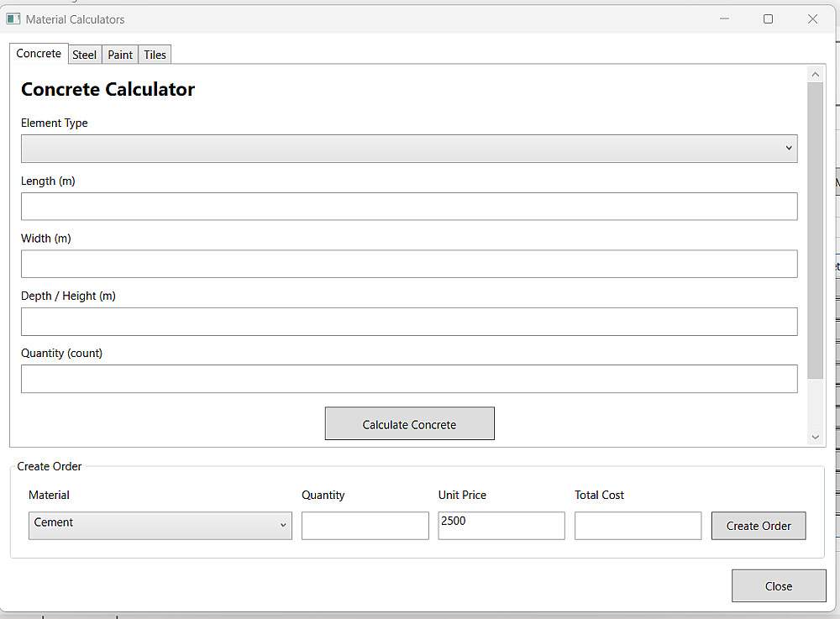Click the scrollbar up arrow
The height and width of the screenshot is (619, 840).
pyautogui.click(x=816, y=75)
